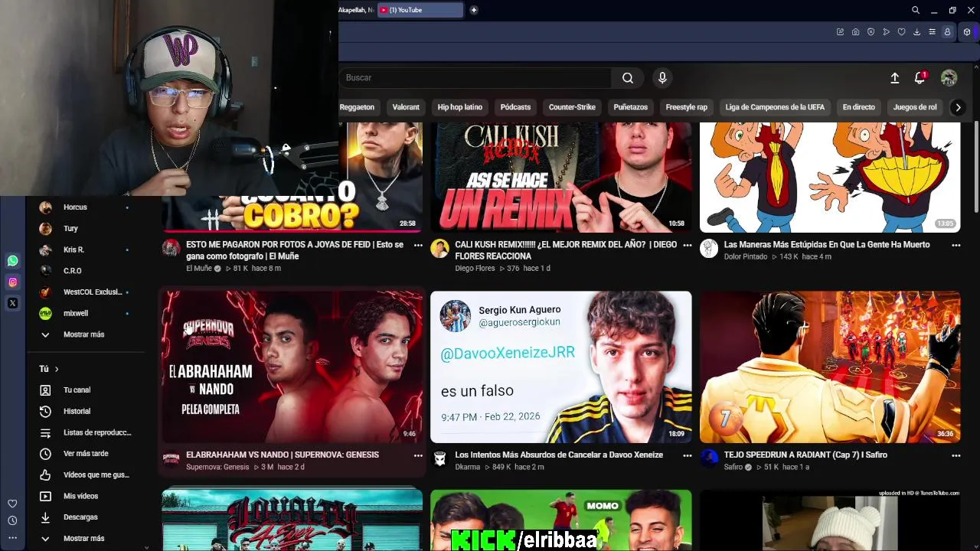Open the heart bookmarks icon in the left sidebar
The image size is (980, 551).
tap(12, 504)
